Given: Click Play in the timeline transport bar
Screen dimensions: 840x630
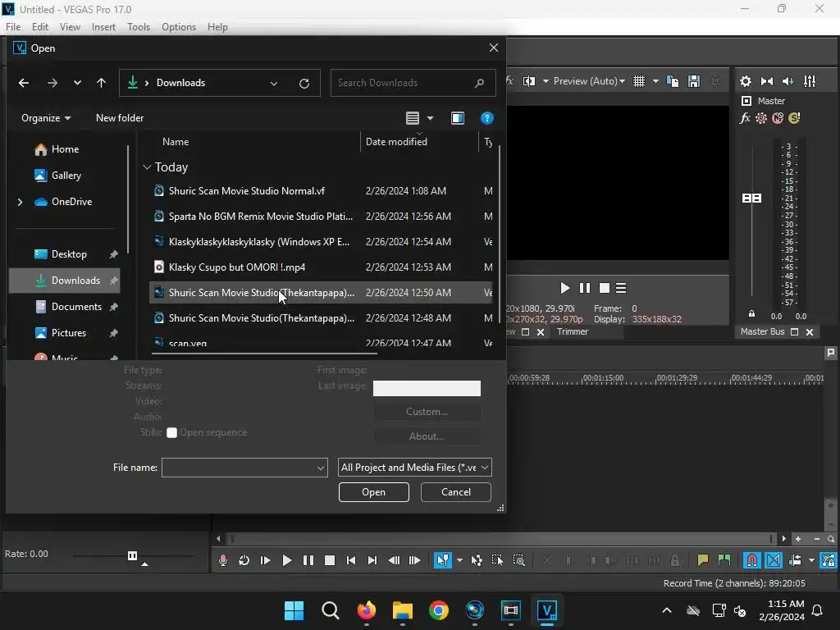Looking at the screenshot, I should [286, 560].
